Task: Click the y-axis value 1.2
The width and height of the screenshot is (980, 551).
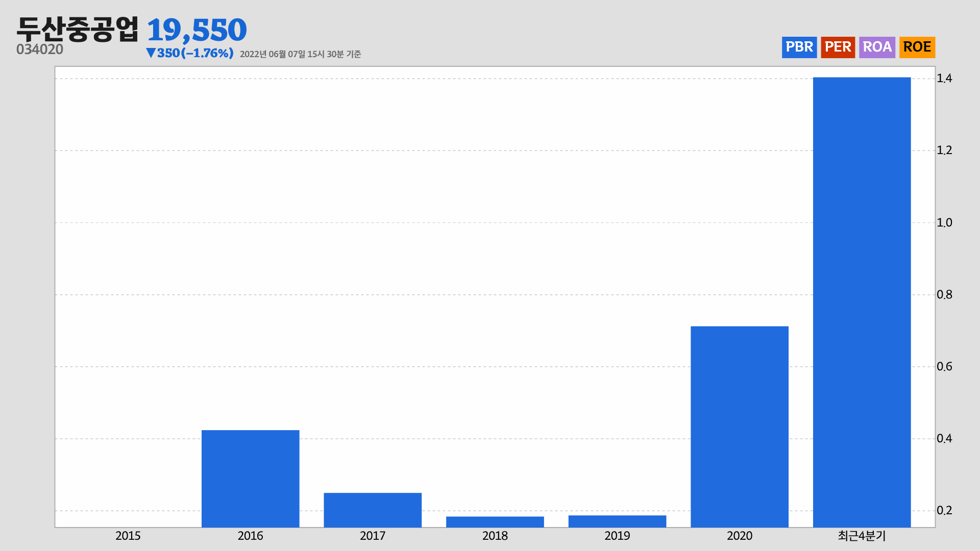Action: coord(944,150)
